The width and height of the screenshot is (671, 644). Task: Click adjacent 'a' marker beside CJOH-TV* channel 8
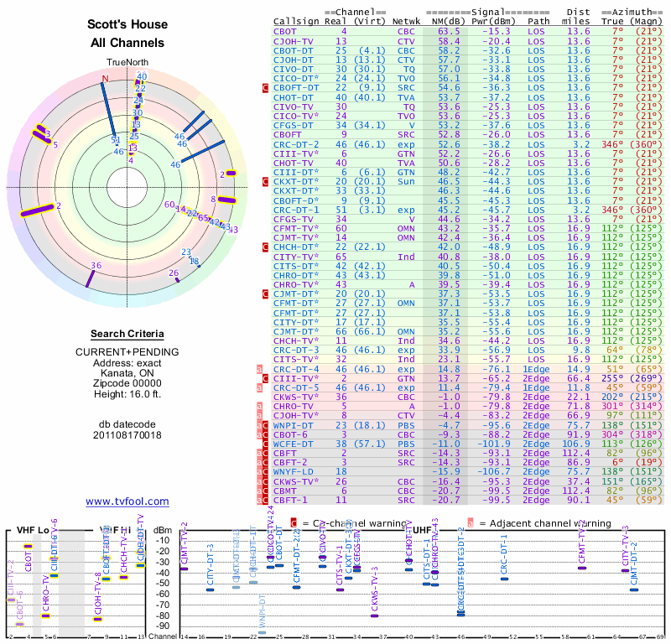(259, 416)
